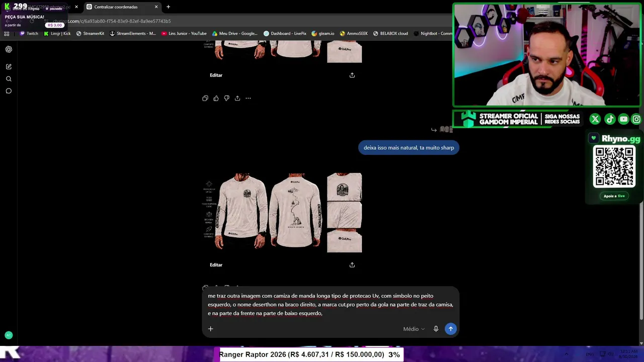Open the AmmoSEEK bookmark

354,34
